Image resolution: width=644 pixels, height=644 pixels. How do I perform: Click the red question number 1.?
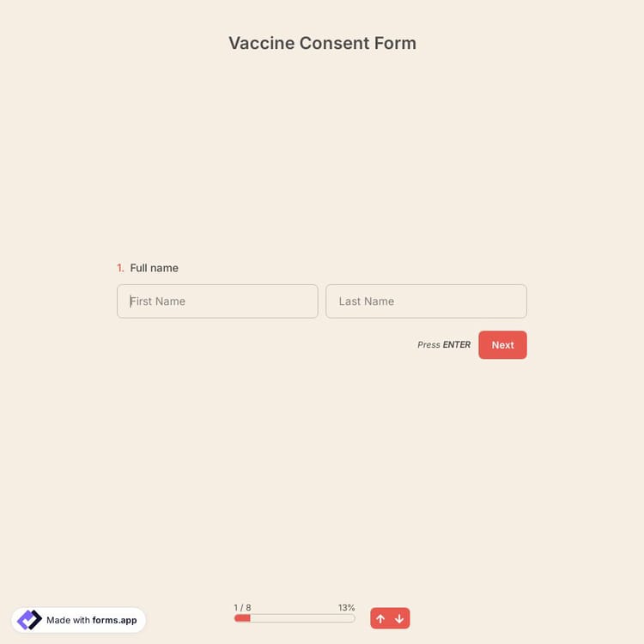click(x=120, y=268)
